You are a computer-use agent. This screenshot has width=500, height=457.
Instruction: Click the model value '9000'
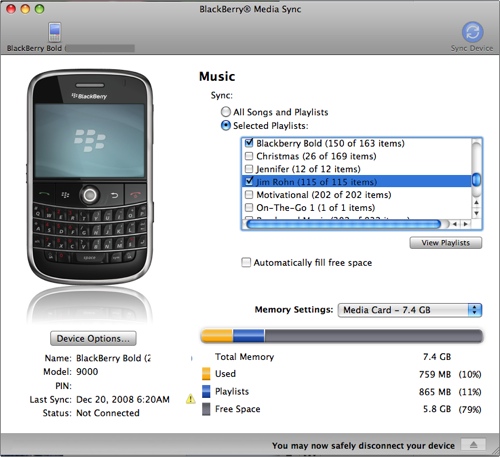pyautogui.click(x=87, y=371)
